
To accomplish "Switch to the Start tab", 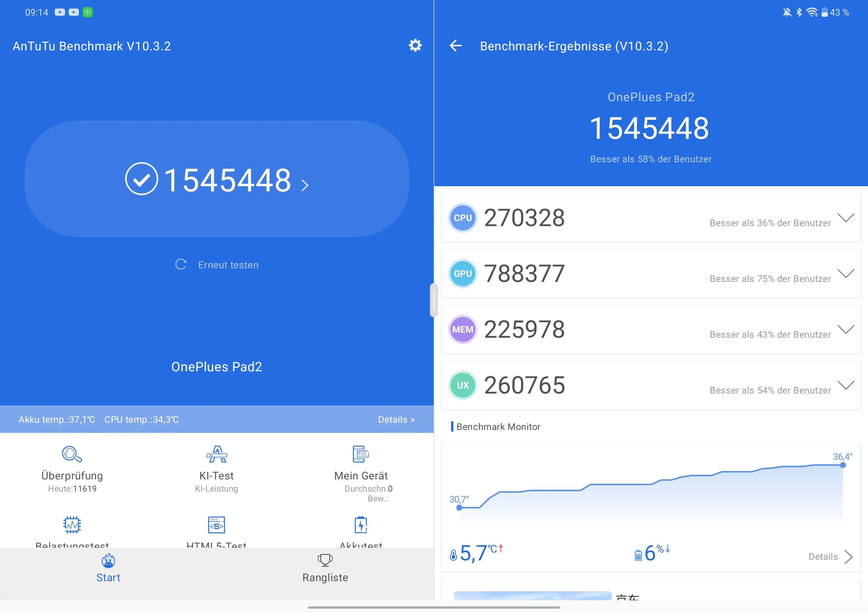I will (108, 568).
